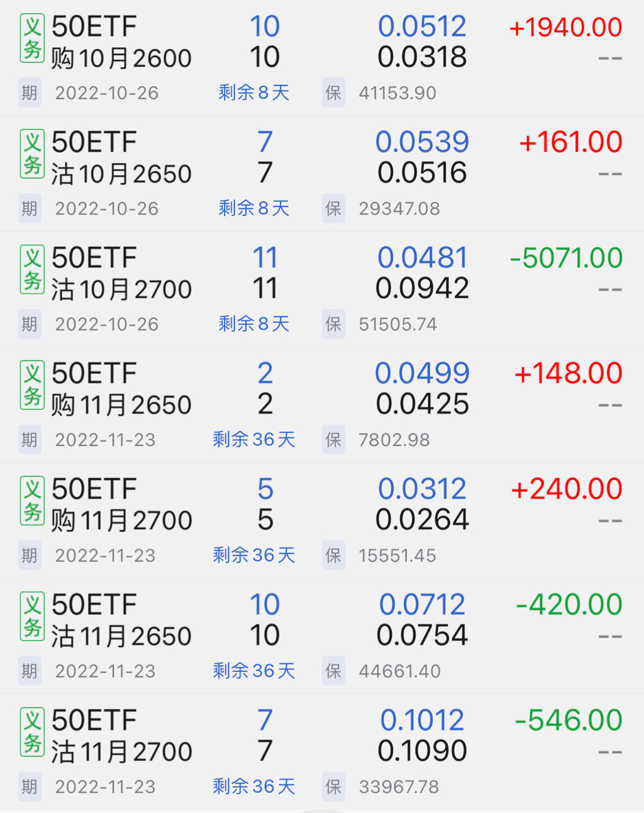Tap the 期 icon before first 2022-10-26 date

pyautogui.click(x=30, y=93)
